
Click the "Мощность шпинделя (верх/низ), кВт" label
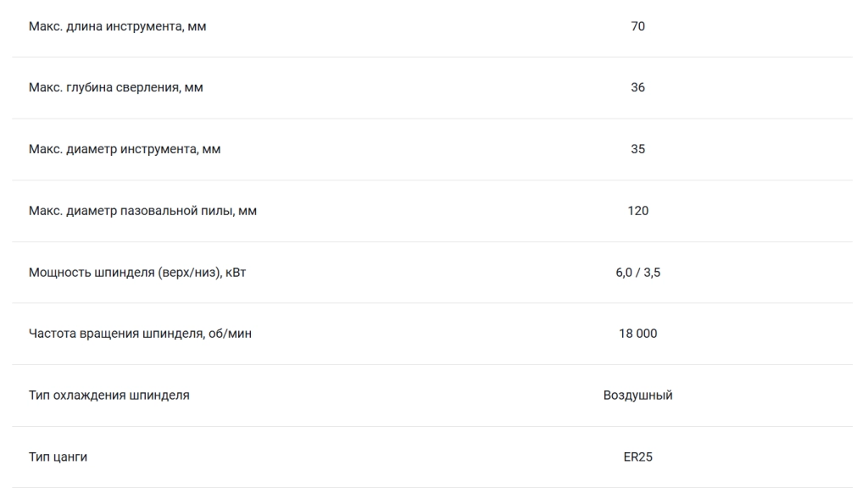[137, 272]
